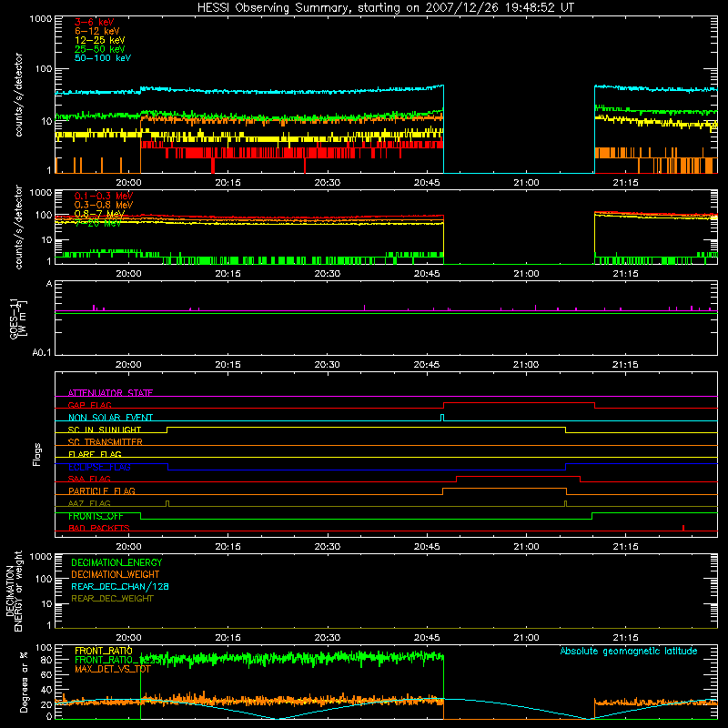This screenshot has height=728, width=728.
Task: Click the 20:15 tick under the decimation plot
Action: click(228, 638)
